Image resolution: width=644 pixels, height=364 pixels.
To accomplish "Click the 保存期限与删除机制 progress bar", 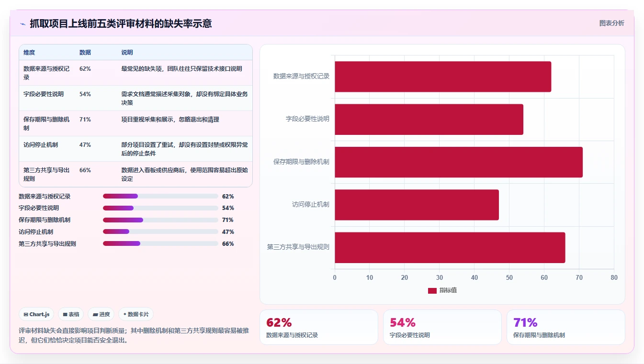I will tap(160, 220).
